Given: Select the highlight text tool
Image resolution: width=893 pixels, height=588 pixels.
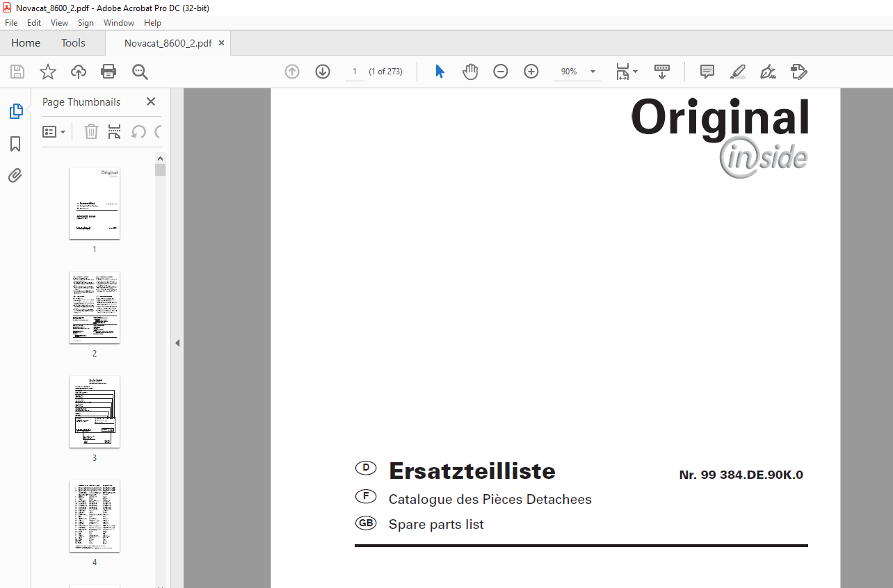Looking at the screenshot, I should point(738,72).
